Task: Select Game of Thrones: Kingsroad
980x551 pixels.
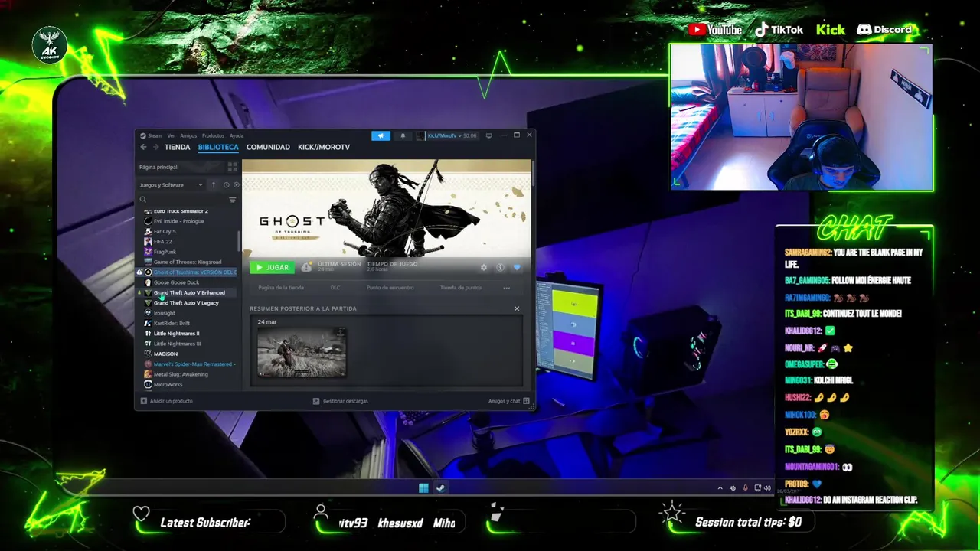Action: (x=187, y=262)
